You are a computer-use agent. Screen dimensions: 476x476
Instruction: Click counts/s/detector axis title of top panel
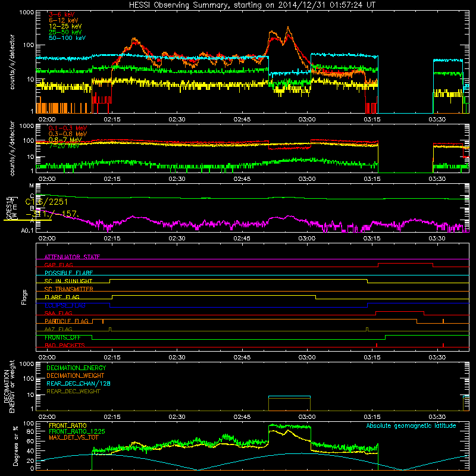[x=12, y=62]
